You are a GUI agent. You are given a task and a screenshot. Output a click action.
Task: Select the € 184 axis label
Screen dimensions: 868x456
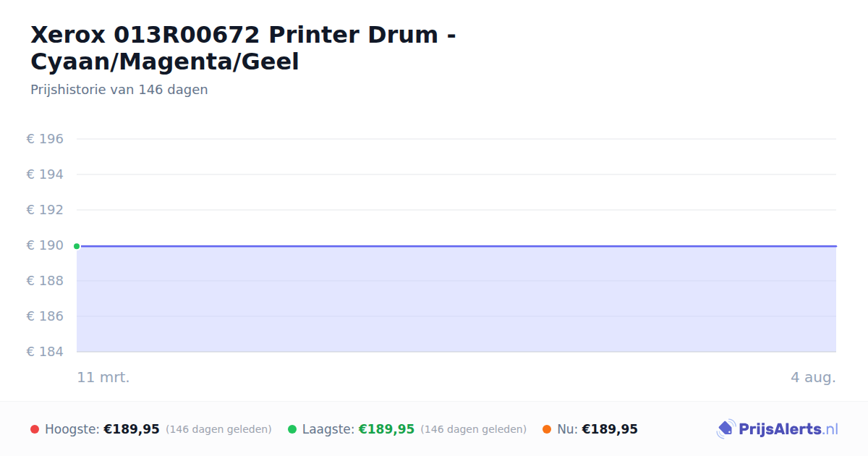tap(45, 352)
